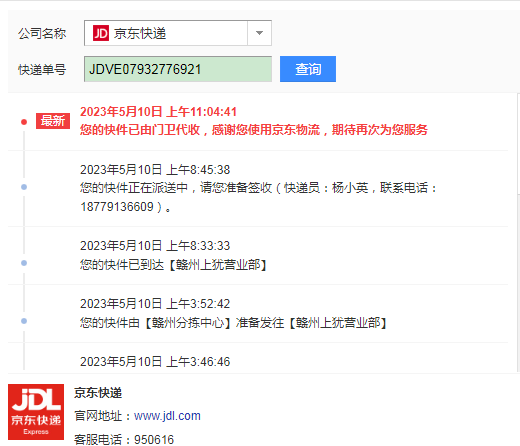The width and height of the screenshot is (520, 446).
Task: Click the 2023年5月10日 上午3:46:46 entry
Action: [155, 362]
